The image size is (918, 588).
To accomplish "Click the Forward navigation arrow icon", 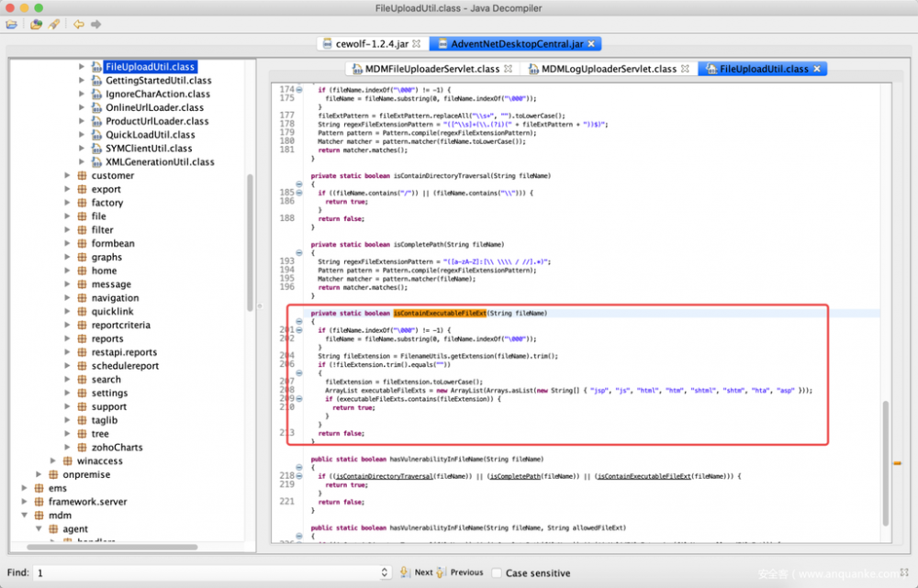I will pos(96,25).
